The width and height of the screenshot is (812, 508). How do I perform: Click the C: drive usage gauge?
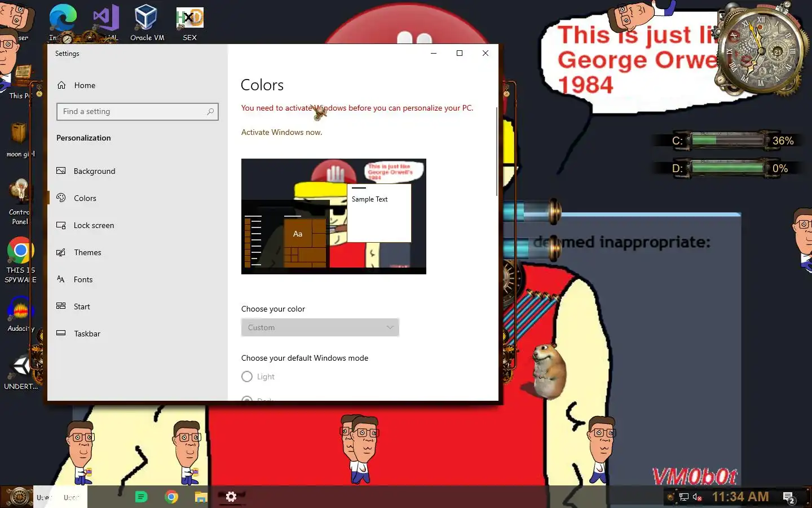click(727, 141)
